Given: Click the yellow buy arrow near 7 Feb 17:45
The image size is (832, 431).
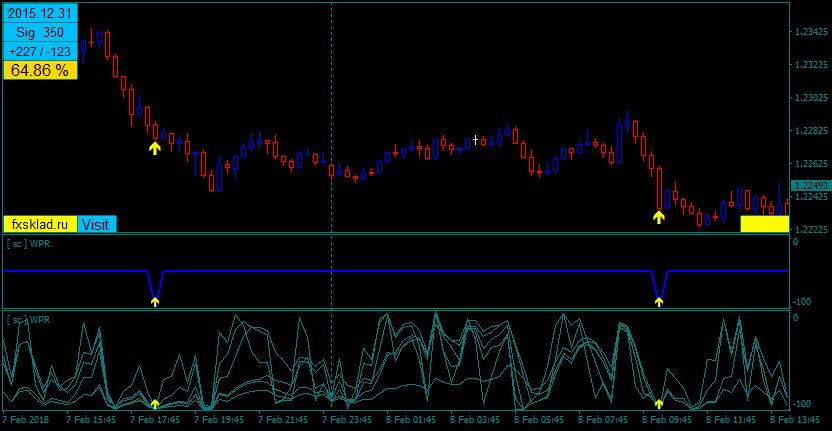Looking at the screenshot, I should tap(154, 148).
